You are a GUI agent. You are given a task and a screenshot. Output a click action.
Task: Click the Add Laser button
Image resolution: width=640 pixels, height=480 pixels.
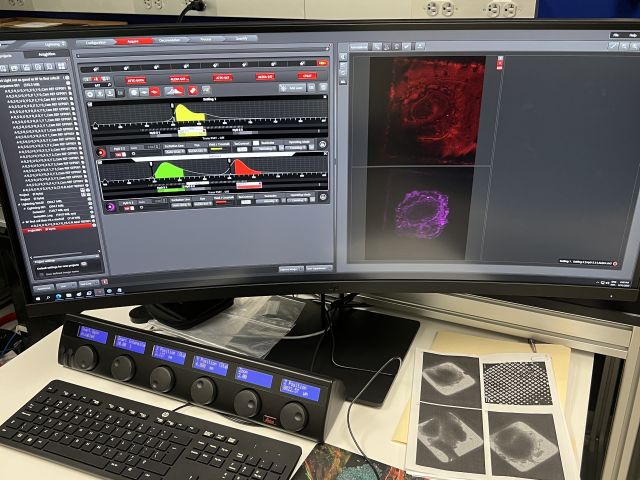click(x=293, y=89)
